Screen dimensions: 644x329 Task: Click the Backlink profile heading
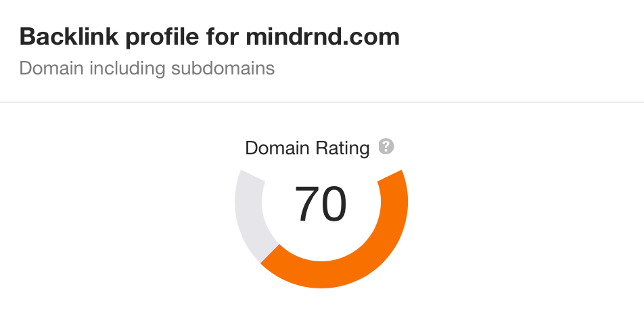(209, 37)
